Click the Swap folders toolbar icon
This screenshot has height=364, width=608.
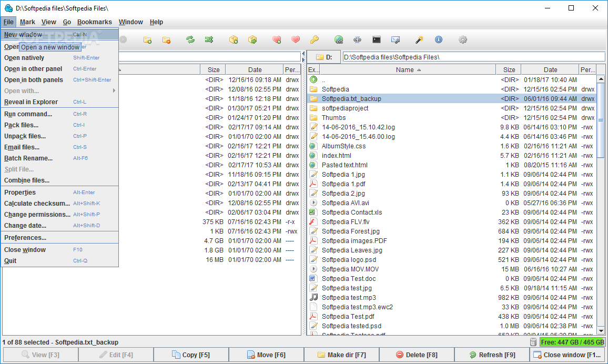point(190,39)
